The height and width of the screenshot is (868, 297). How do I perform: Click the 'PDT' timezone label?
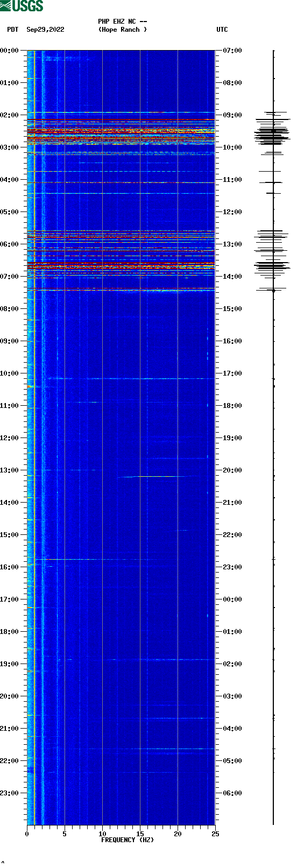coord(13,30)
